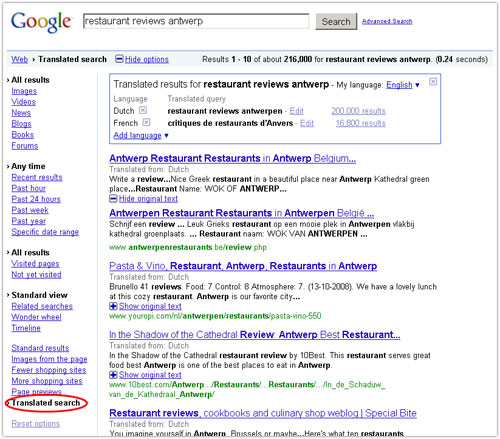Show Recent results
Image resolution: width=500 pixels, height=439 pixels.
coord(37,177)
